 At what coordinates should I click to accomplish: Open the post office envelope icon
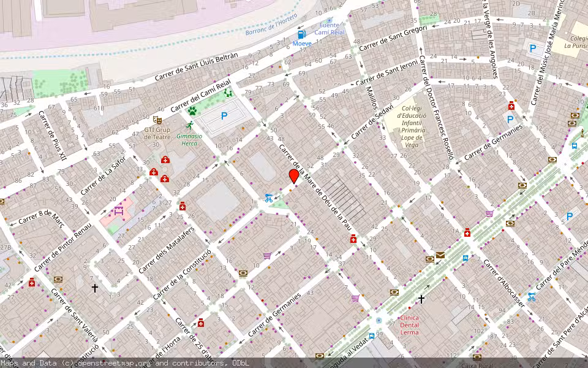click(440, 255)
